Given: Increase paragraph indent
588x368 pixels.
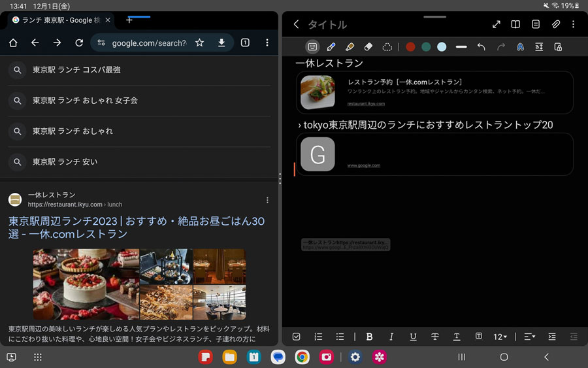Looking at the screenshot, I should 552,337.
